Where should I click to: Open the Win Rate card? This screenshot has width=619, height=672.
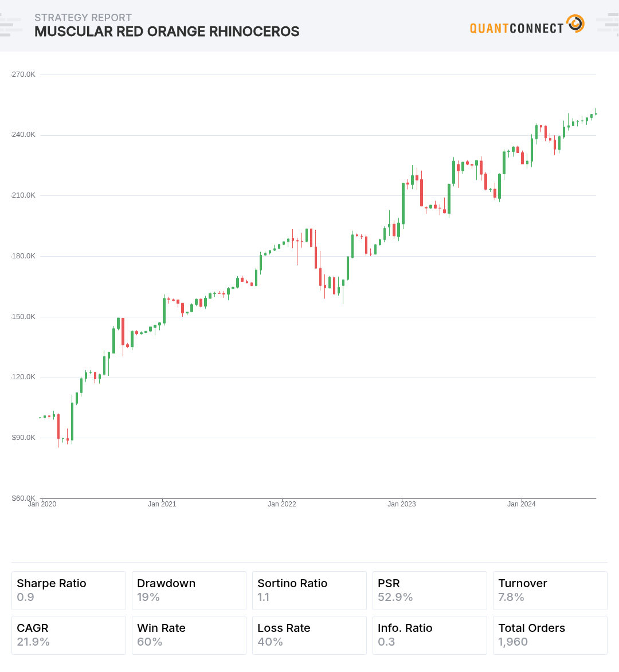tap(189, 635)
